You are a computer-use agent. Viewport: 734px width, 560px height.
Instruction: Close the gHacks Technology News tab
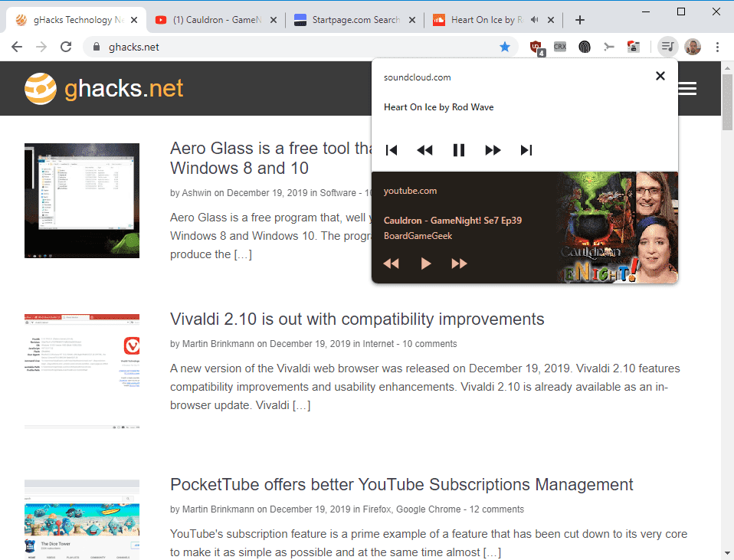(x=134, y=20)
